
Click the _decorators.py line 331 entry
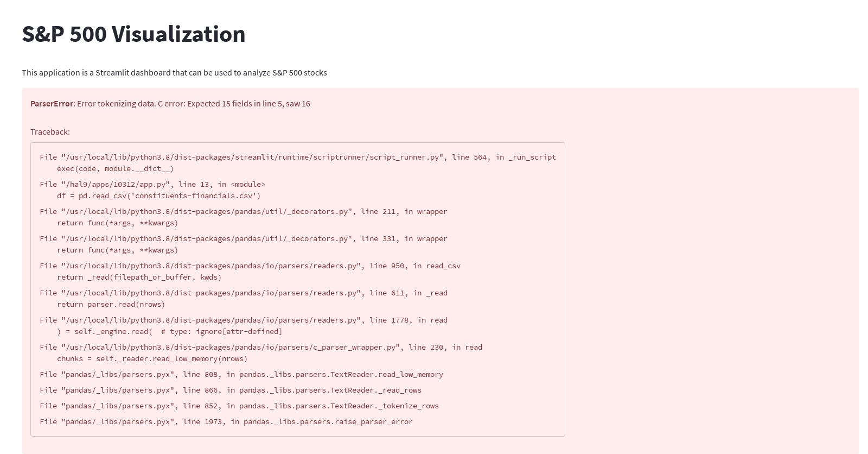coord(243,239)
